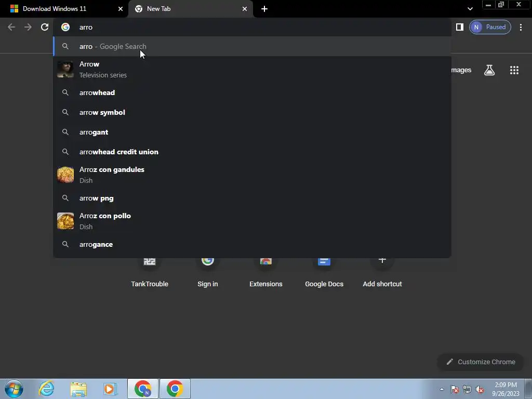Click the Show desktop strip
The height and width of the screenshot is (399, 532).
(528, 389)
